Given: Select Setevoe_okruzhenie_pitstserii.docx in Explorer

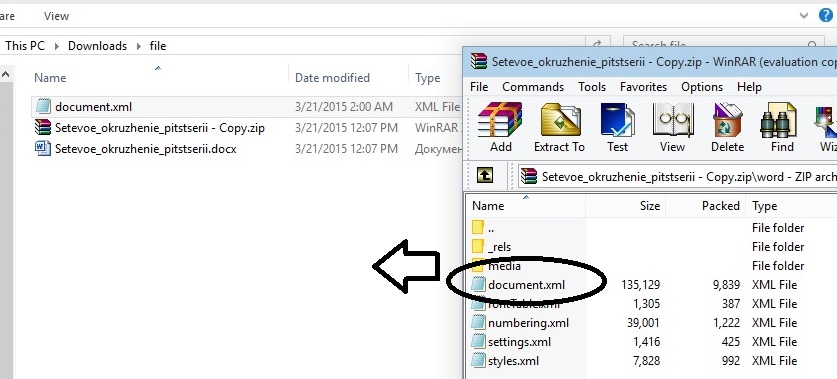Looking at the screenshot, I should click(145, 149).
